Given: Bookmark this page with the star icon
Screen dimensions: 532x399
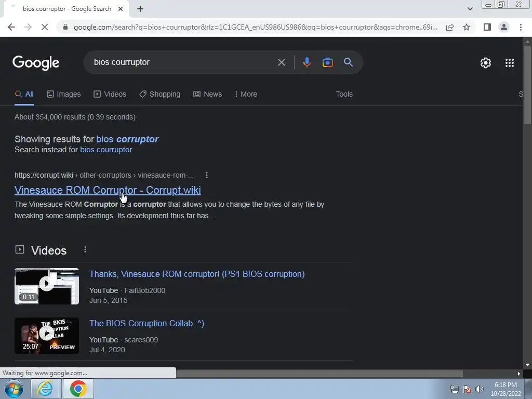Looking at the screenshot, I should [467, 27].
